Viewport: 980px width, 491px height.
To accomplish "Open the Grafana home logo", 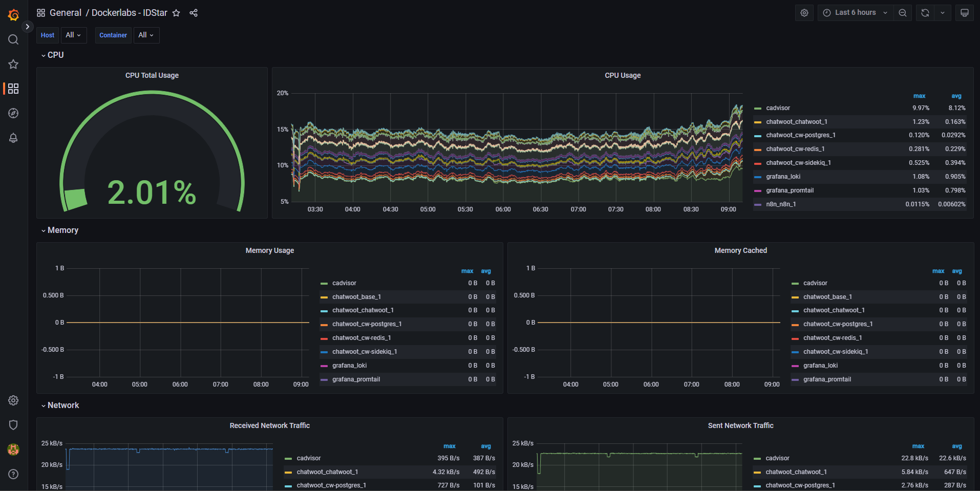I will [13, 15].
